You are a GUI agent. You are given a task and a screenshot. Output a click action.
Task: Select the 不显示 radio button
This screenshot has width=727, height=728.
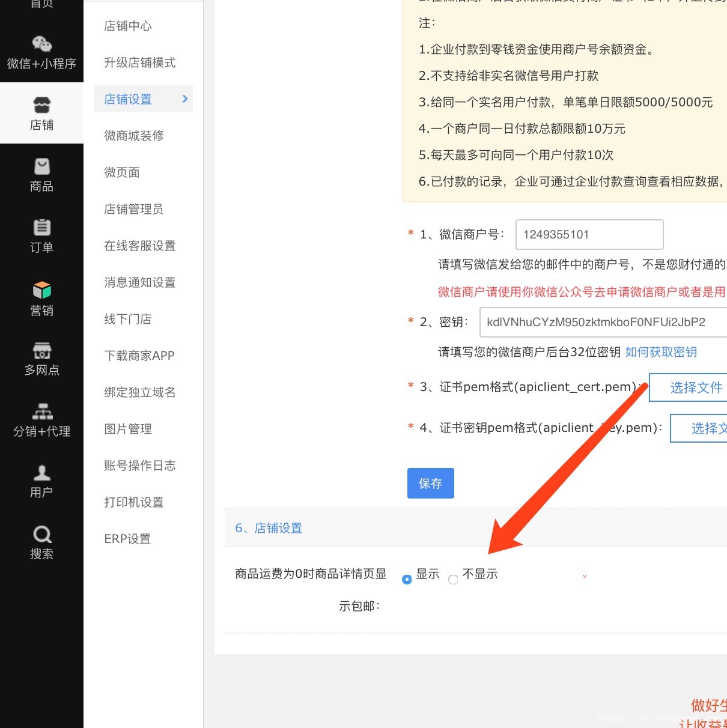[x=453, y=579]
